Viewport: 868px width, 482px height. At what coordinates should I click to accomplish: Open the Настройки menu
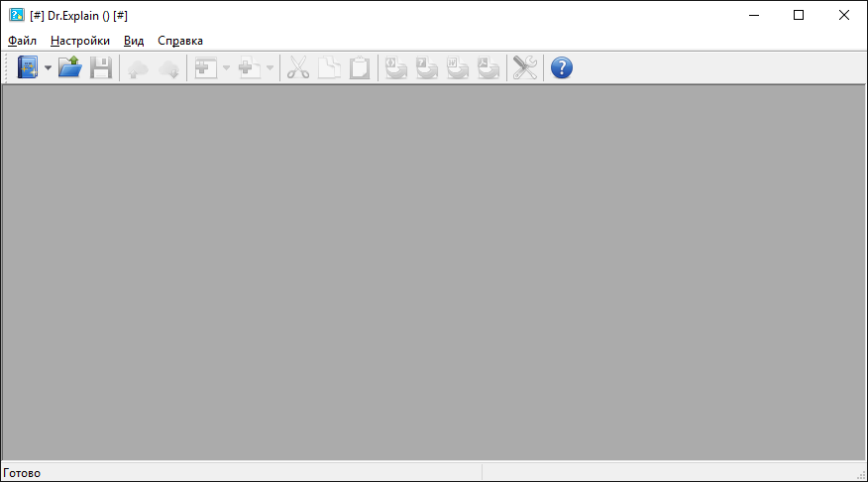click(80, 41)
